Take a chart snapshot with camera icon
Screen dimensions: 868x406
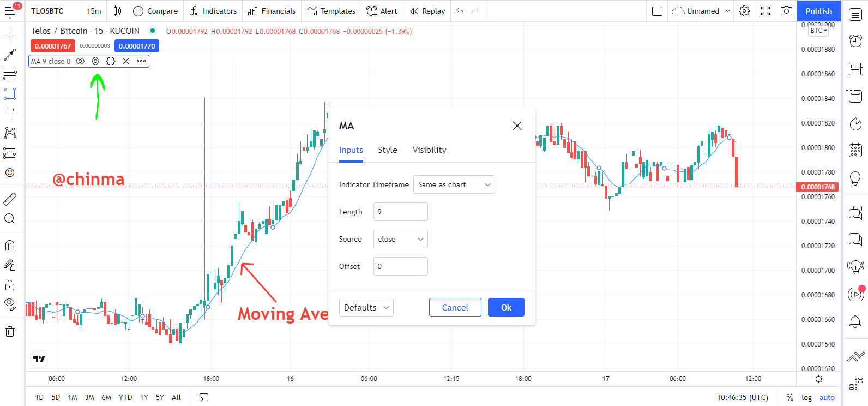click(786, 11)
